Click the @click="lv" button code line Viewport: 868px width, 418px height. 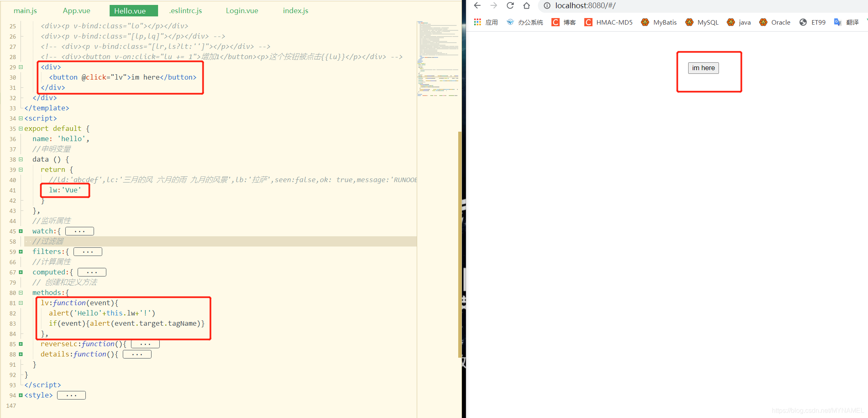[123, 77]
